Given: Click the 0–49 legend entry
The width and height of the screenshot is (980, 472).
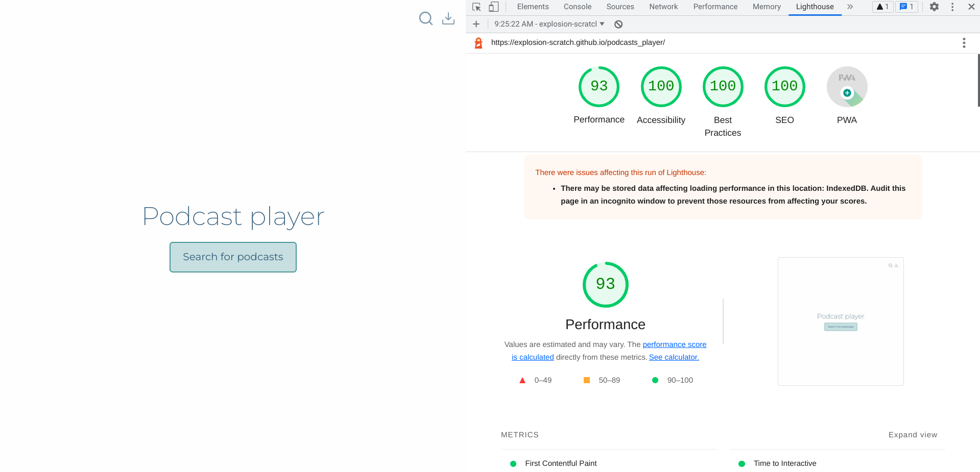Looking at the screenshot, I should click(535, 380).
